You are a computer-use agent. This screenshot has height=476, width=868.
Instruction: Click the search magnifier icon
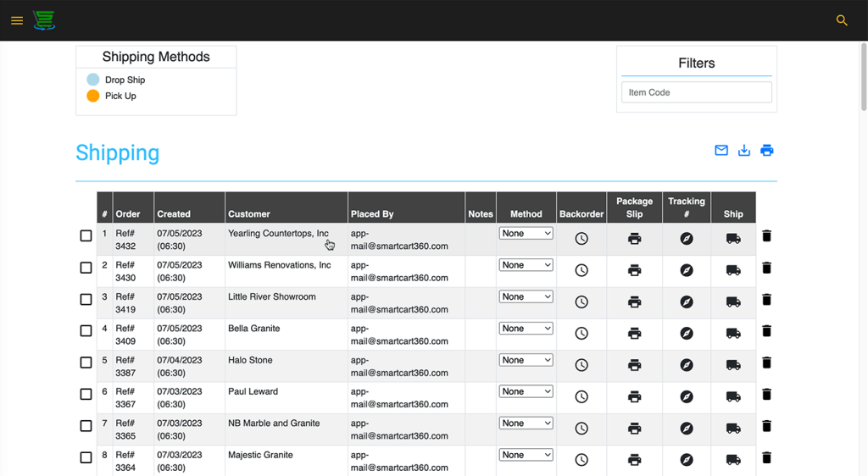click(842, 20)
